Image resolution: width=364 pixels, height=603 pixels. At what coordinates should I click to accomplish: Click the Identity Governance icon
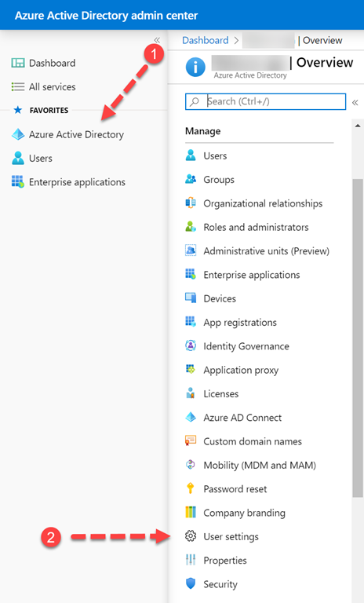[x=191, y=345]
